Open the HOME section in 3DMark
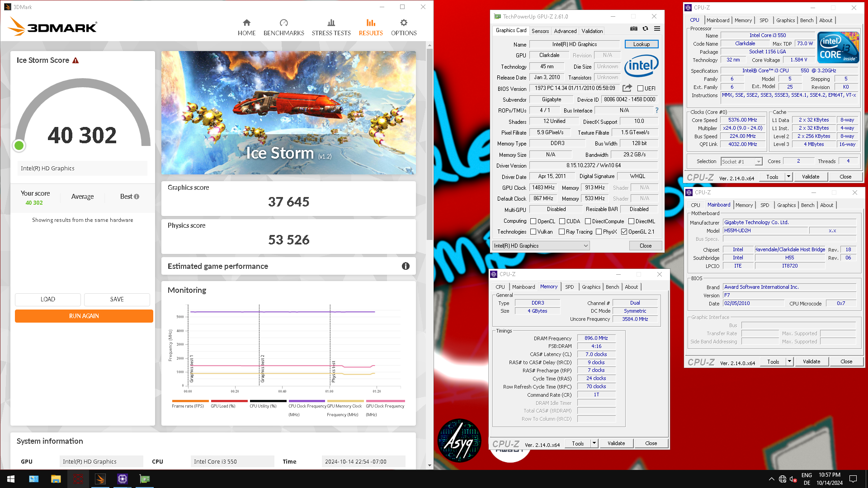Screen dimensions: 868x488 246,28
